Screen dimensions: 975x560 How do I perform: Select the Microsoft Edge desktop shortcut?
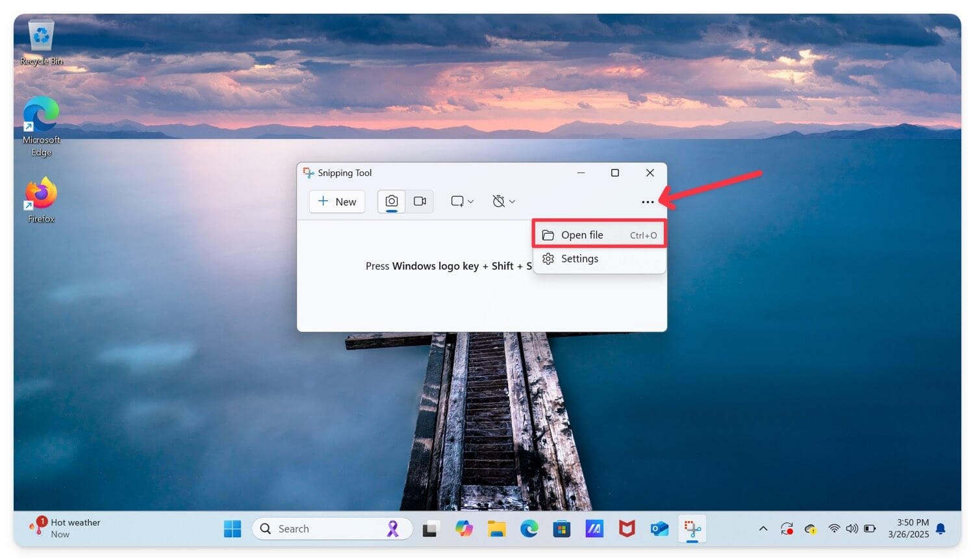[x=41, y=127]
